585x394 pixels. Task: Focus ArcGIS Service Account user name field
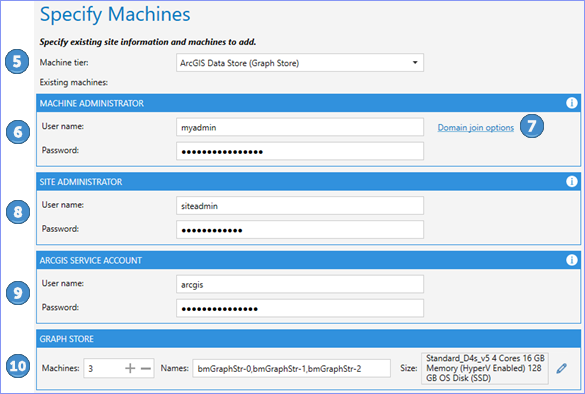pos(300,284)
